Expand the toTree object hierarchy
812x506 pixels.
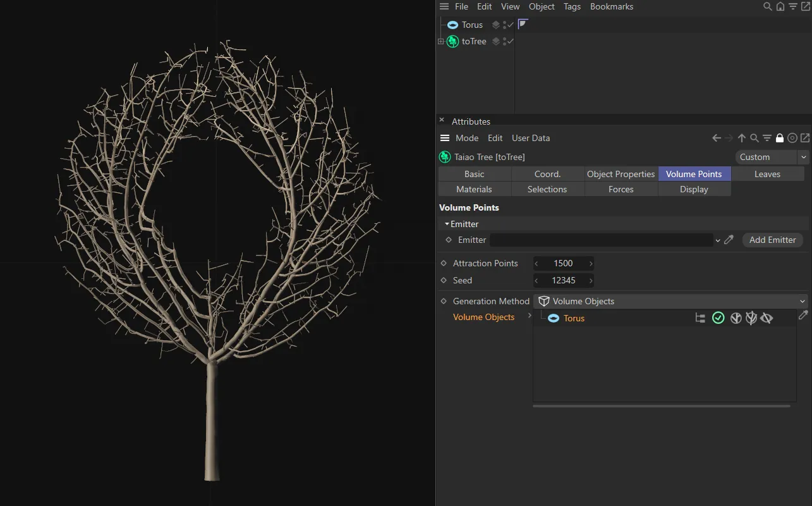[x=441, y=41]
